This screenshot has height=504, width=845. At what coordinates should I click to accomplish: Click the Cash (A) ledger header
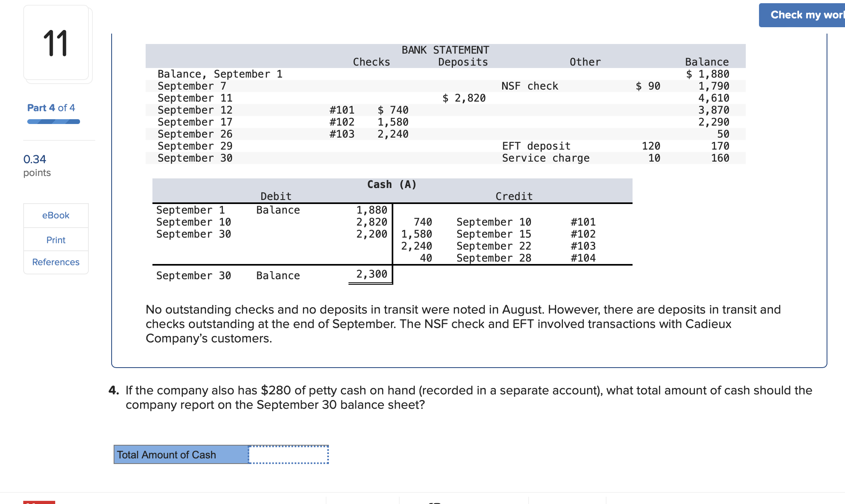(391, 184)
